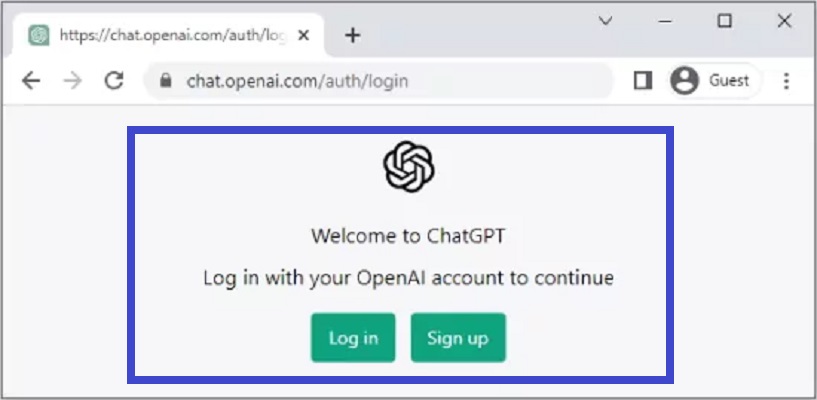Open a new tab with the plus button

[x=353, y=35]
